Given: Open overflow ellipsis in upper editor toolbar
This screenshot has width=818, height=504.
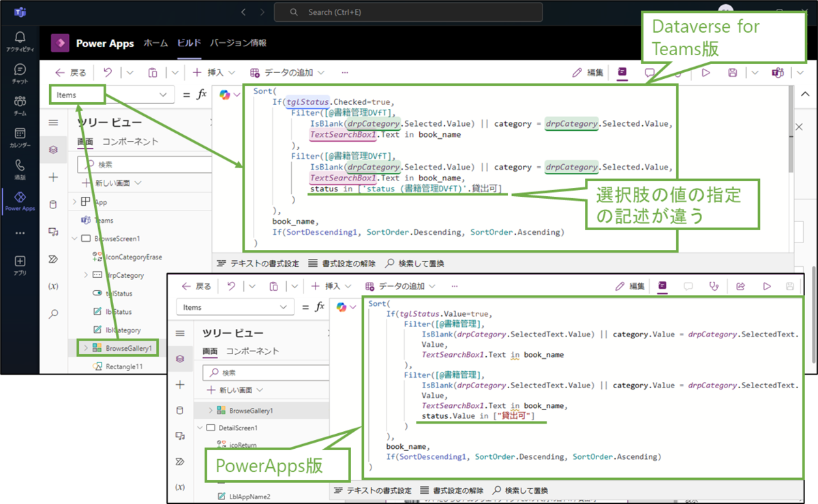Looking at the screenshot, I should [345, 72].
